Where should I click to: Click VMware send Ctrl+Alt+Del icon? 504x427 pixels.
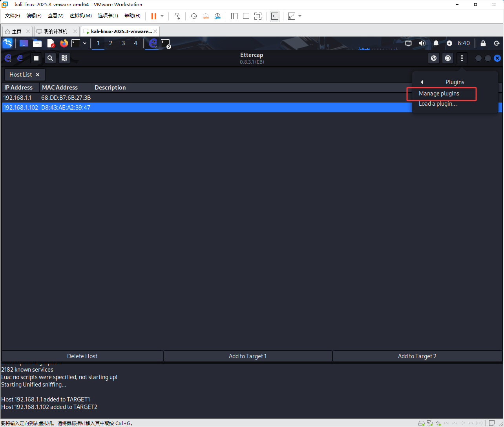(177, 16)
